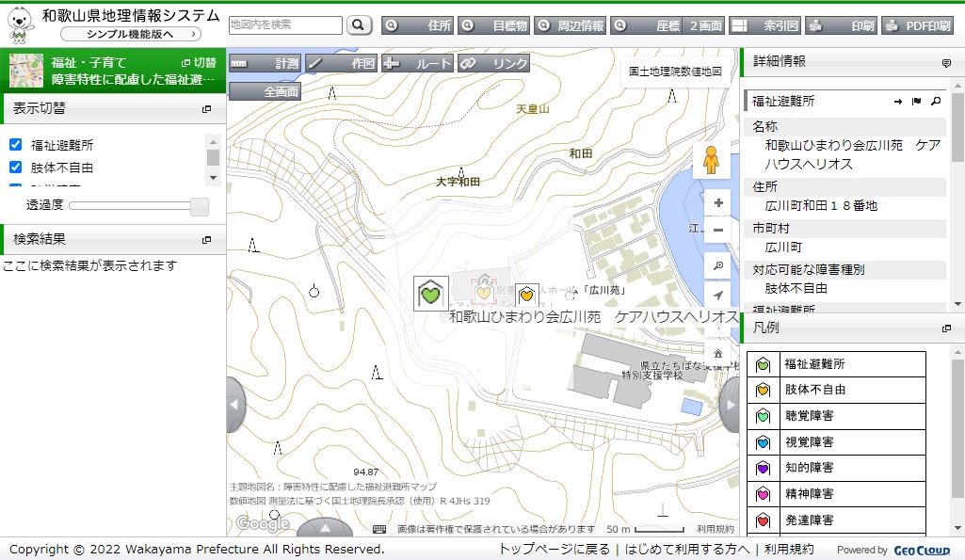Click the home icon on the map controls
This screenshot has height=560, width=965.
718,352
